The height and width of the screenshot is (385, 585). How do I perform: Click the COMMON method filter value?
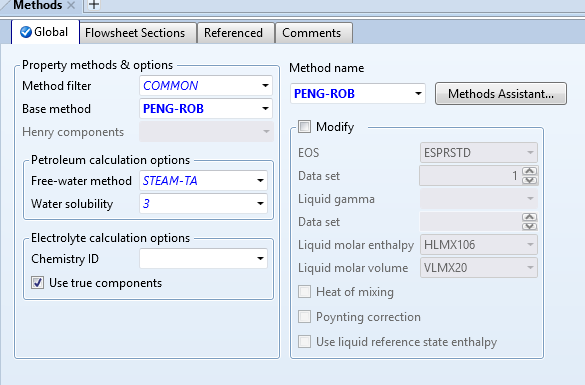point(171,86)
